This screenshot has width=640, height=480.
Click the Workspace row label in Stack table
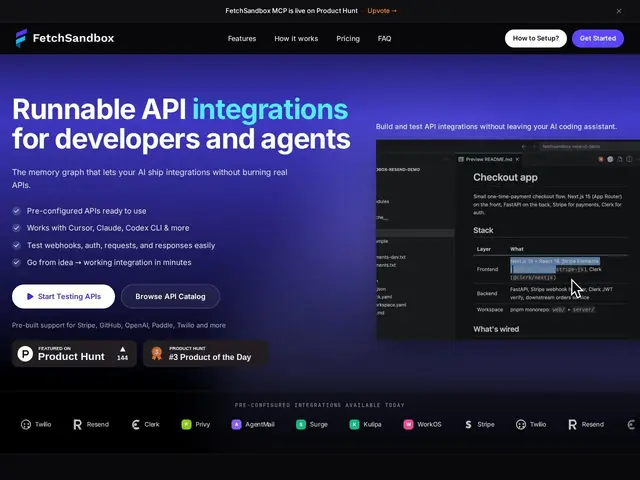(489, 309)
